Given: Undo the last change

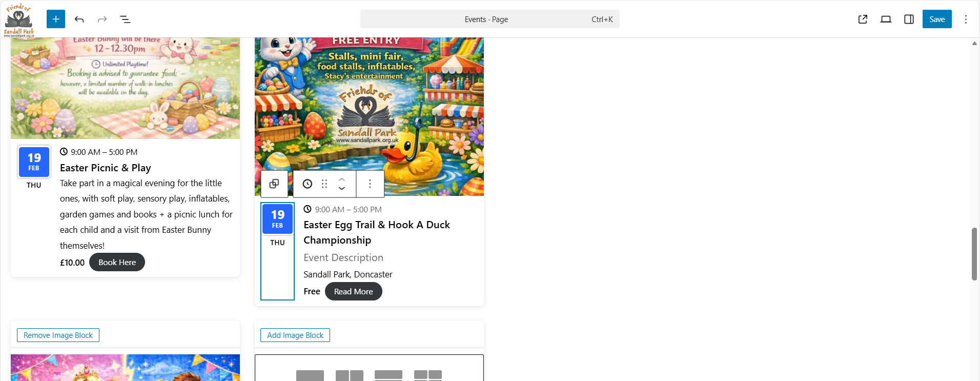Looking at the screenshot, I should pos(79,19).
